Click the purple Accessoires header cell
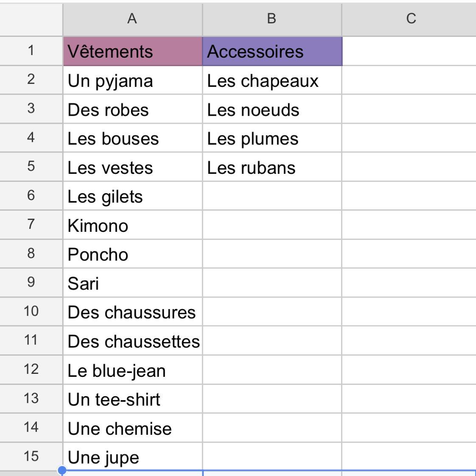The width and height of the screenshot is (476, 476). (x=272, y=51)
